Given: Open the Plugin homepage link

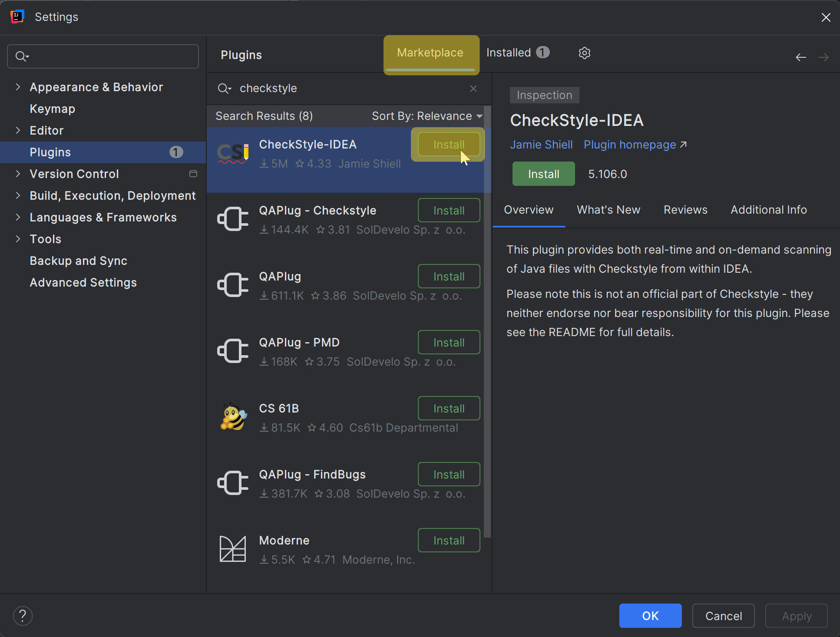Looking at the screenshot, I should [x=635, y=145].
